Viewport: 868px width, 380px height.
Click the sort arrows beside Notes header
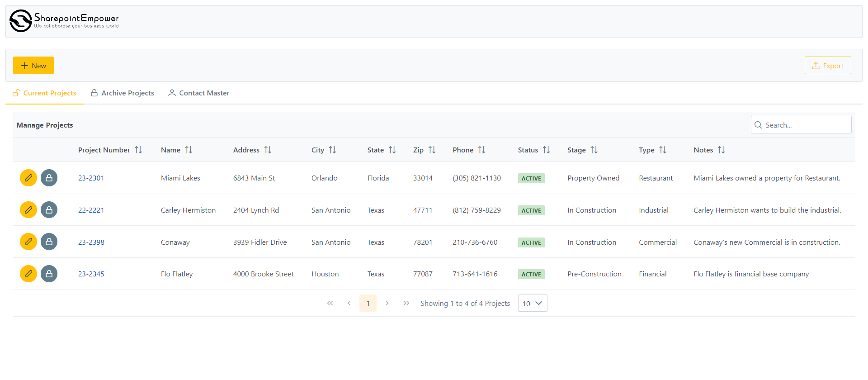[721, 150]
